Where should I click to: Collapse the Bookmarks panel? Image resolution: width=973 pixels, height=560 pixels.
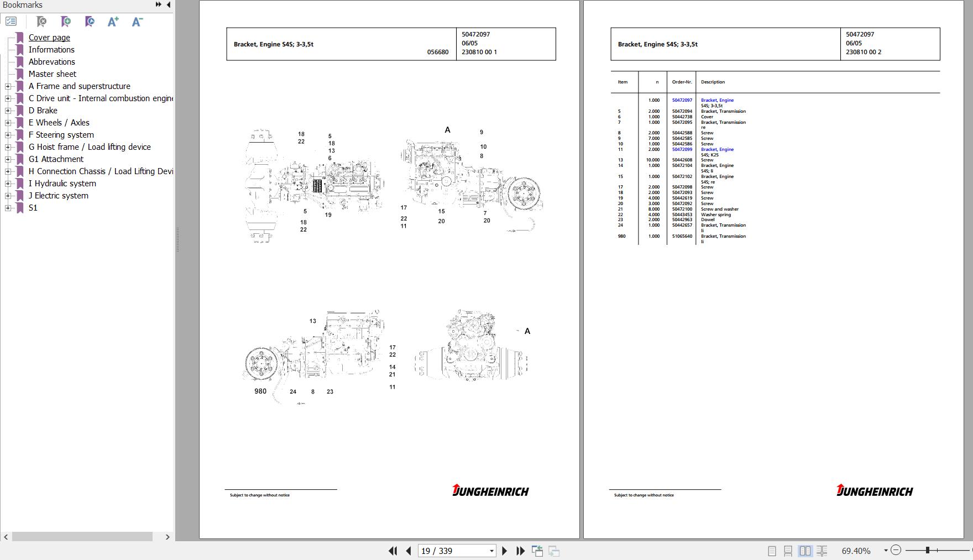(x=168, y=4)
